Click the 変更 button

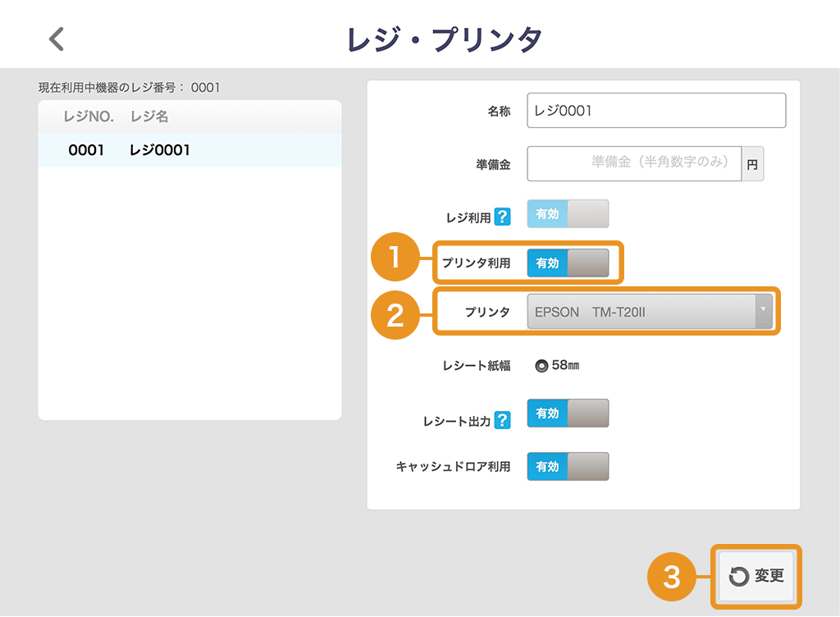(756, 576)
